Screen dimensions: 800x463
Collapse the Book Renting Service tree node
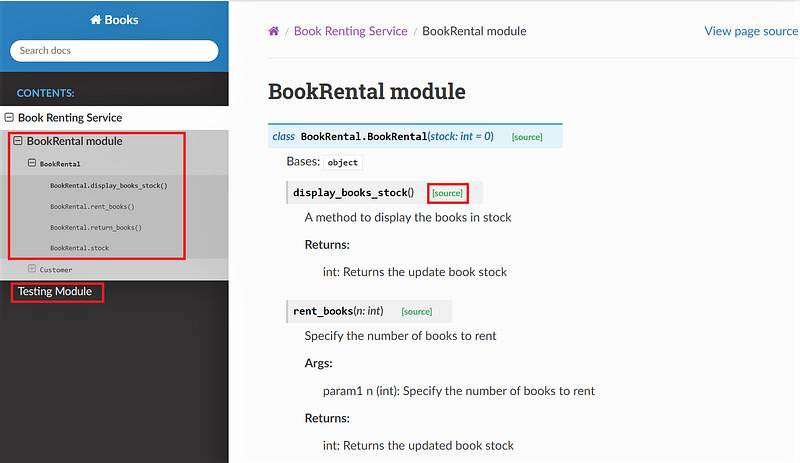[x=9, y=117]
